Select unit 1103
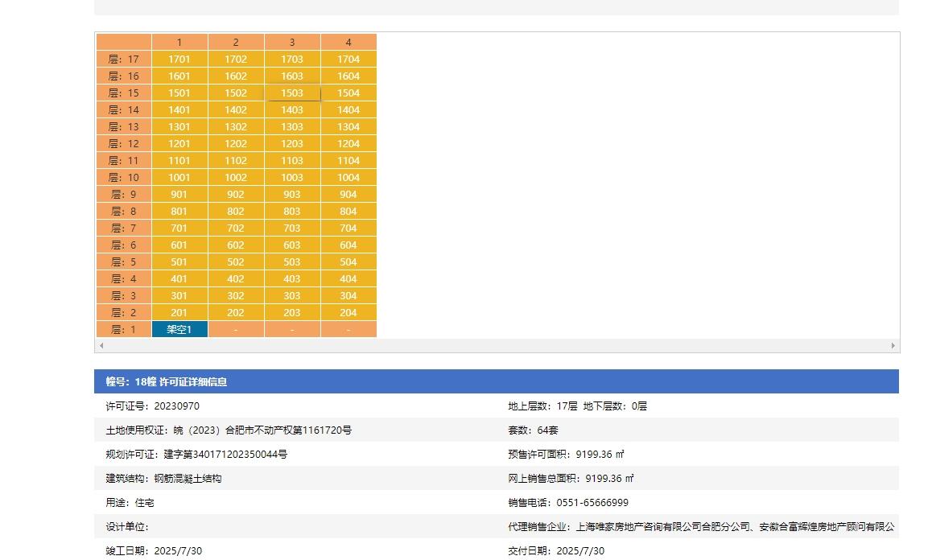The height and width of the screenshot is (560, 932). (x=292, y=160)
